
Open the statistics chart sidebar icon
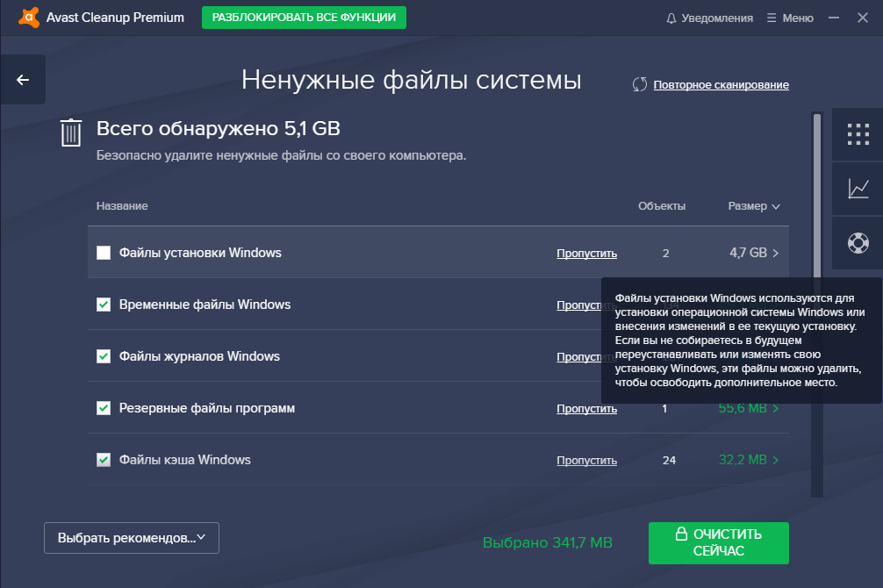click(858, 189)
